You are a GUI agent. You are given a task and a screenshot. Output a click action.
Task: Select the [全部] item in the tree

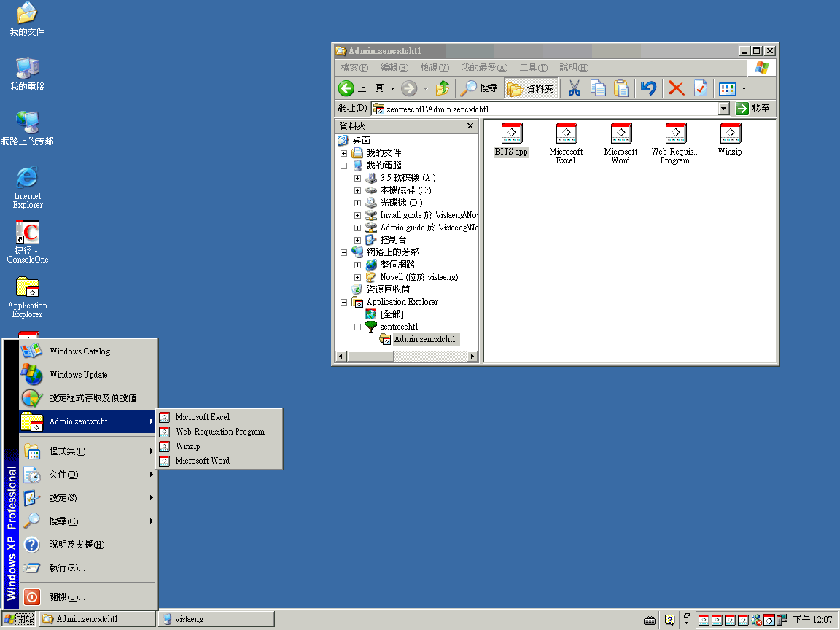point(392,314)
